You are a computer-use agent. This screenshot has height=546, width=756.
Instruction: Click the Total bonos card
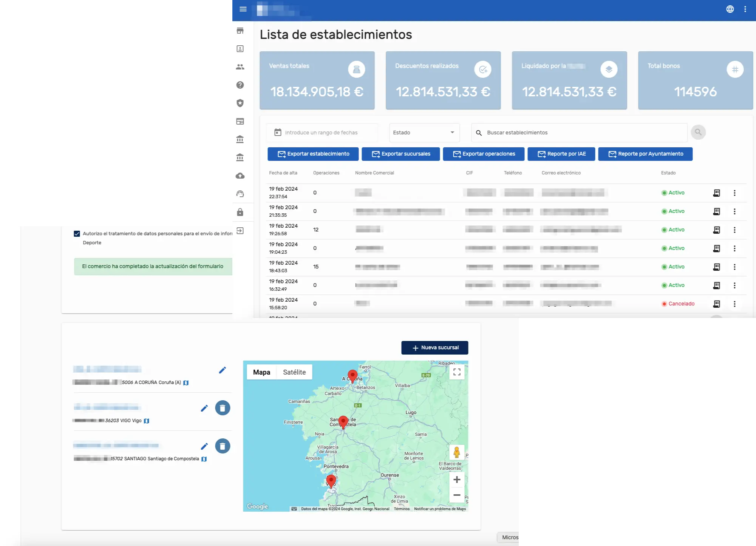click(696, 80)
